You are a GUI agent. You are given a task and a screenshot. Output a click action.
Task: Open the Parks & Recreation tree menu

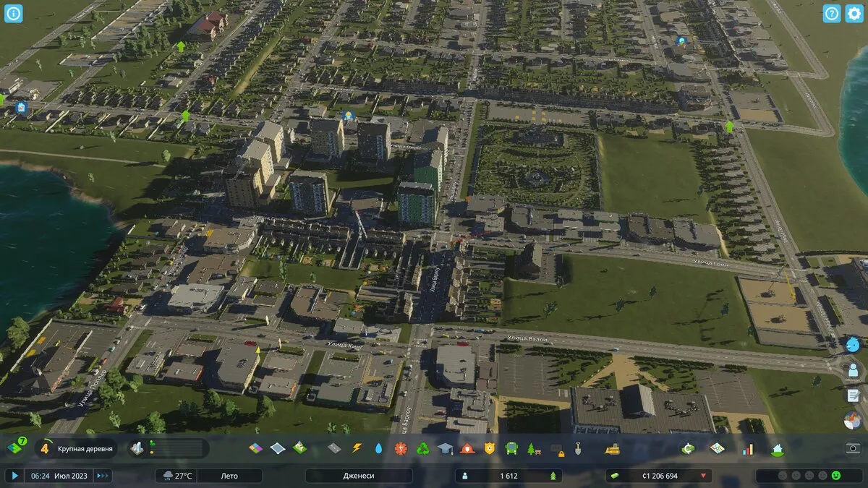(534, 448)
